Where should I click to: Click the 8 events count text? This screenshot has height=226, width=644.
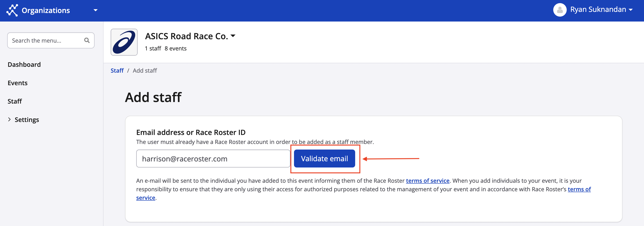[x=175, y=48]
